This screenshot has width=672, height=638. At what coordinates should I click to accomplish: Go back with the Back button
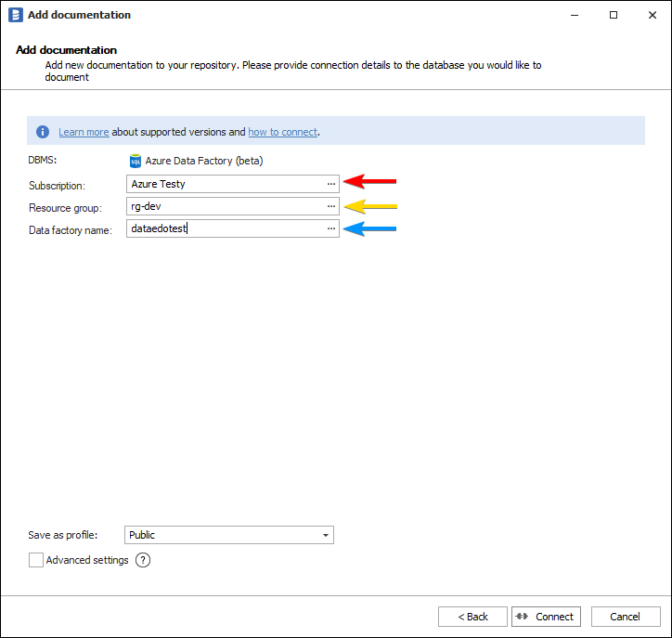(x=472, y=617)
